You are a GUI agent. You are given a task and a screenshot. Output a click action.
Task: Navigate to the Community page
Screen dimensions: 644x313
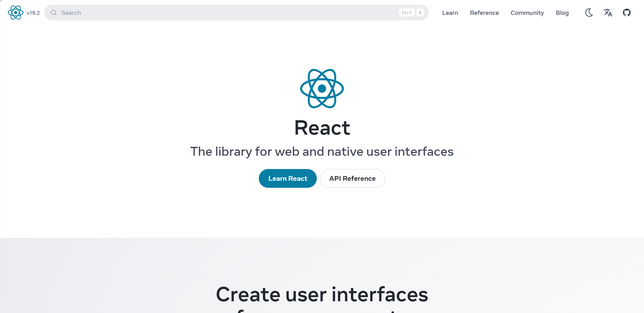coord(527,13)
